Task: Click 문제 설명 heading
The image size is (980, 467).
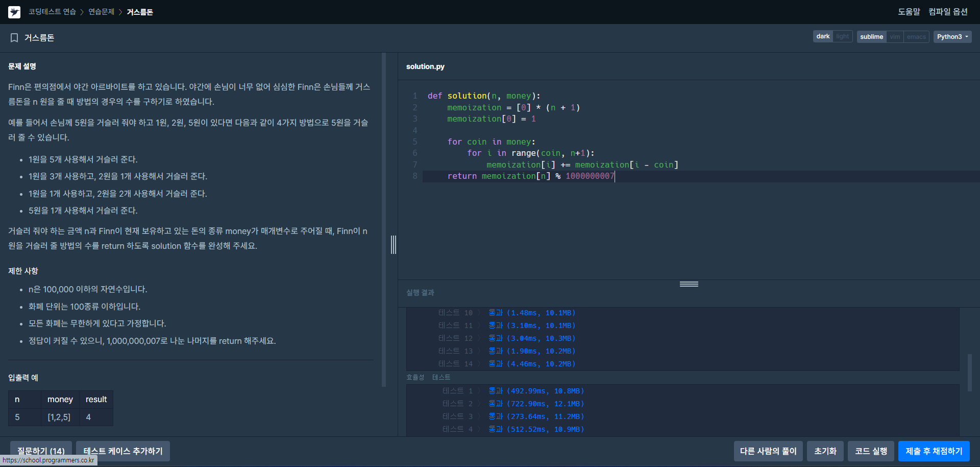Action: pos(22,66)
